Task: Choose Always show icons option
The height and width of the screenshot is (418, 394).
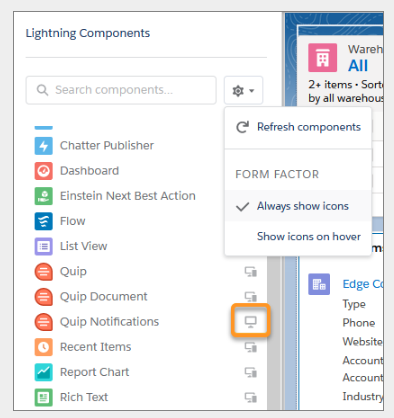Action: [x=298, y=206]
